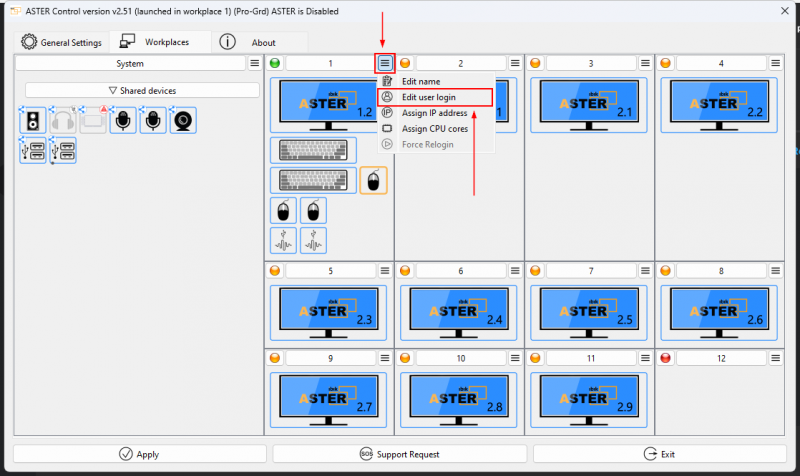The image size is (800, 476).
Task: Switch to the About tab
Action: click(x=259, y=42)
